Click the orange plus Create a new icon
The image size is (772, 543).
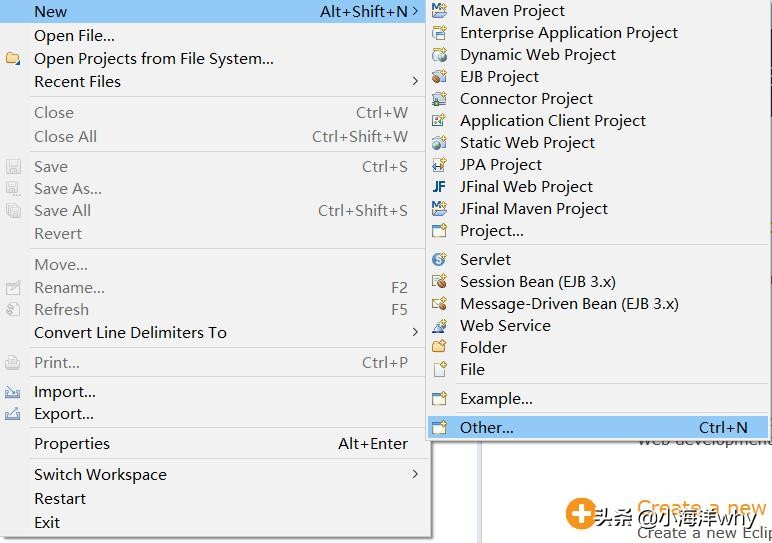581,513
